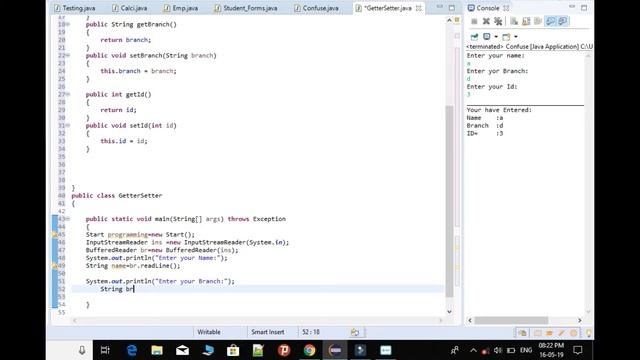Viewport: 640px width, 360px height.
Task: Open Task View on the taskbar
Action: point(105,350)
